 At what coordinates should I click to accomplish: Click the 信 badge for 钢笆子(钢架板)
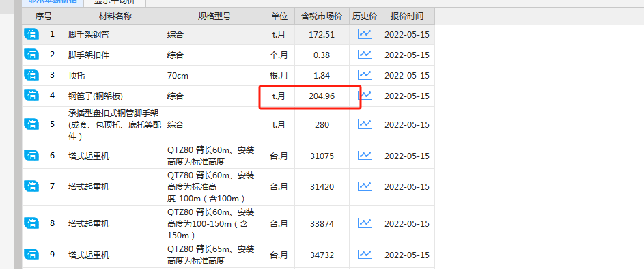coord(31,96)
